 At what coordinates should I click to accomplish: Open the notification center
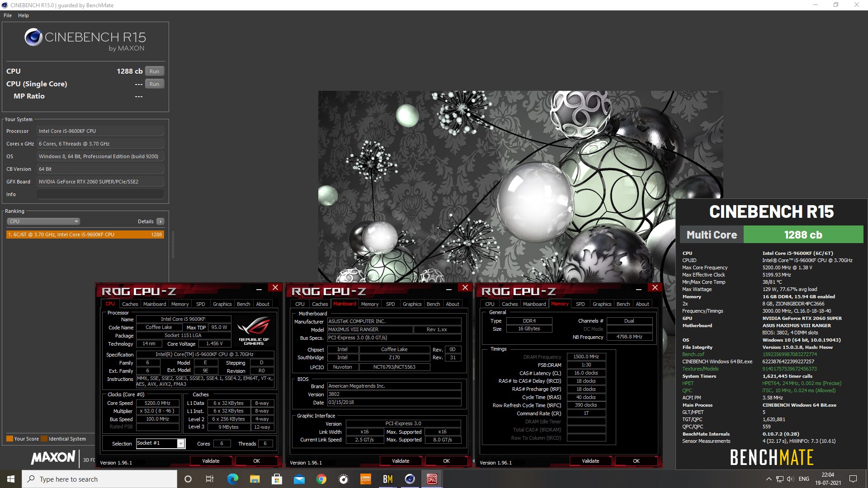(x=853, y=479)
